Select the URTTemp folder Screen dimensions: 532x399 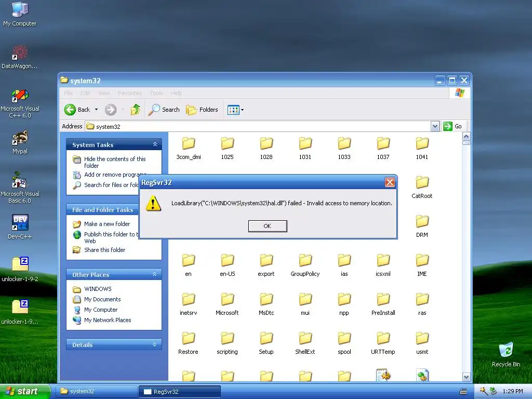coord(383,343)
